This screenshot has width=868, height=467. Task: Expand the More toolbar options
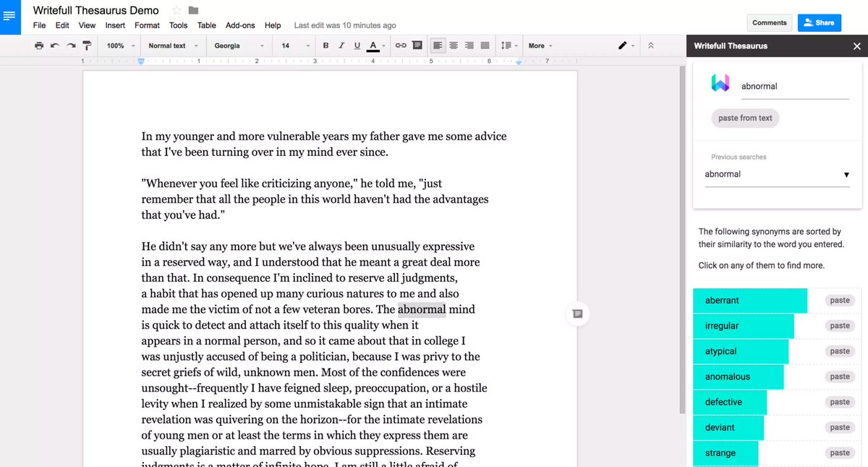coord(540,46)
